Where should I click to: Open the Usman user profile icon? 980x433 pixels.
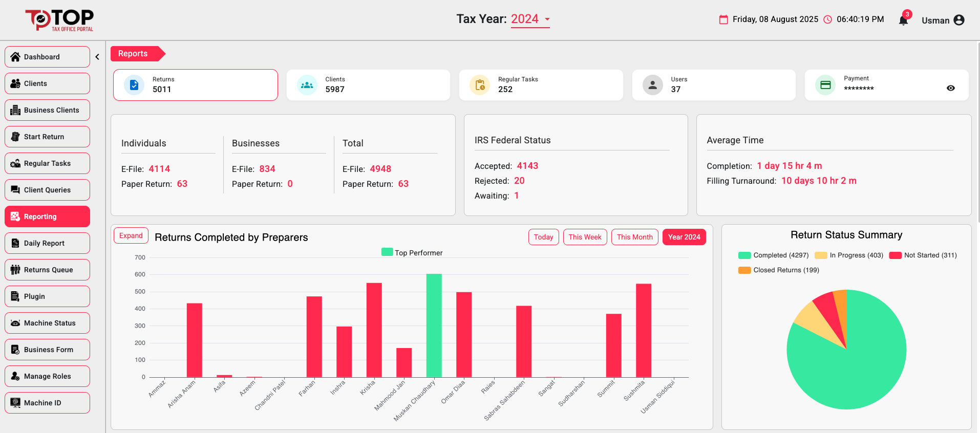[959, 20]
